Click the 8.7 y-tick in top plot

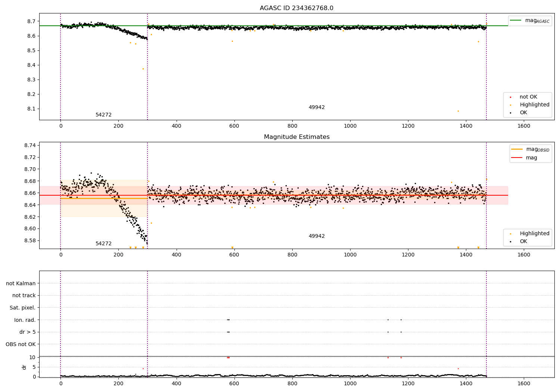(x=31, y=21)
